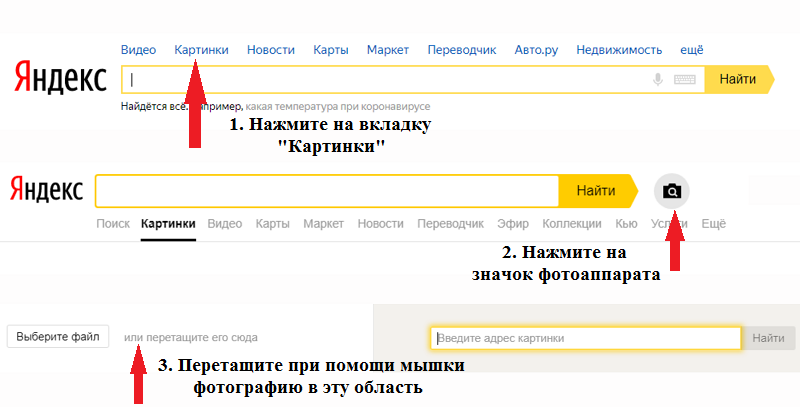The image size is (800, 407).
Task: Open the Маркет link above top search bar
Action: (x=388, y=50)
